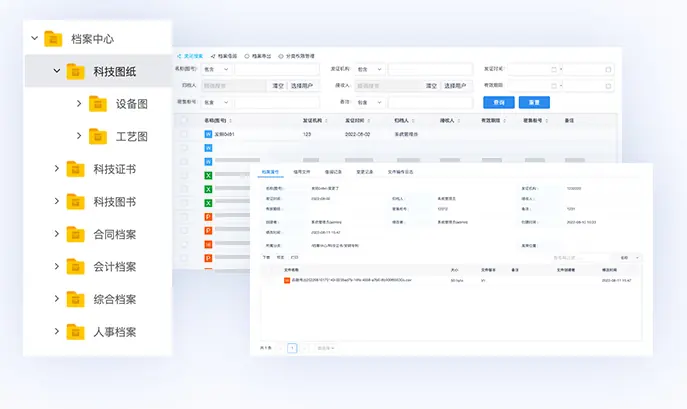
Task: Open the 变更记录 tab
Action: [366, 172]
